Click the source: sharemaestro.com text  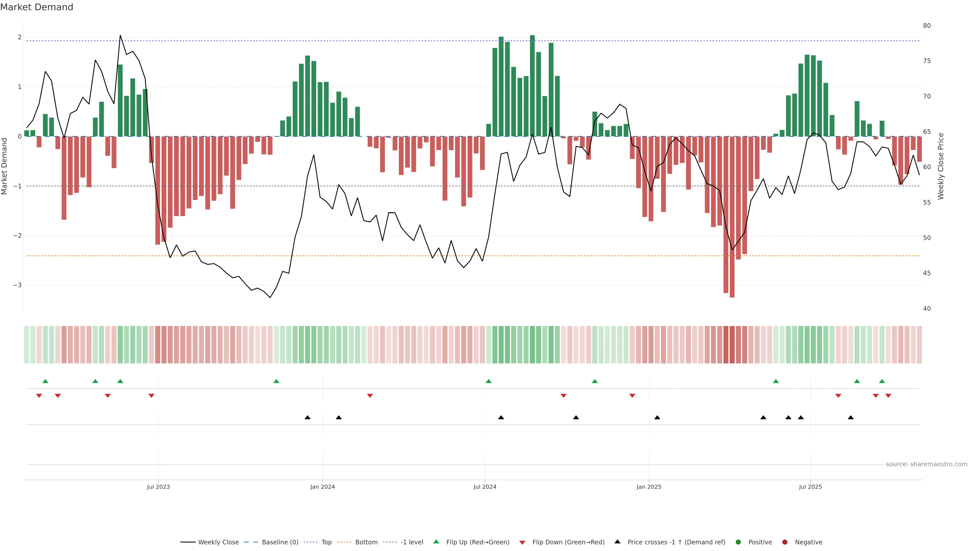click(926, 464)
